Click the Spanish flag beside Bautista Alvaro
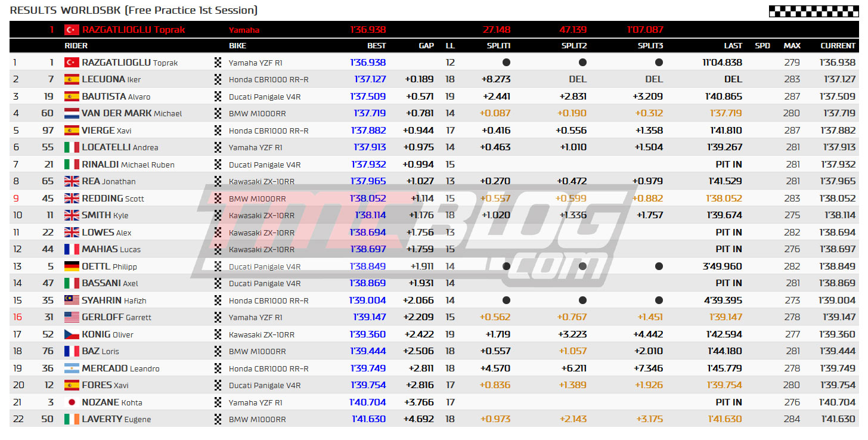The height and width of the screenshot is (440, 868). tap(72, 97)
